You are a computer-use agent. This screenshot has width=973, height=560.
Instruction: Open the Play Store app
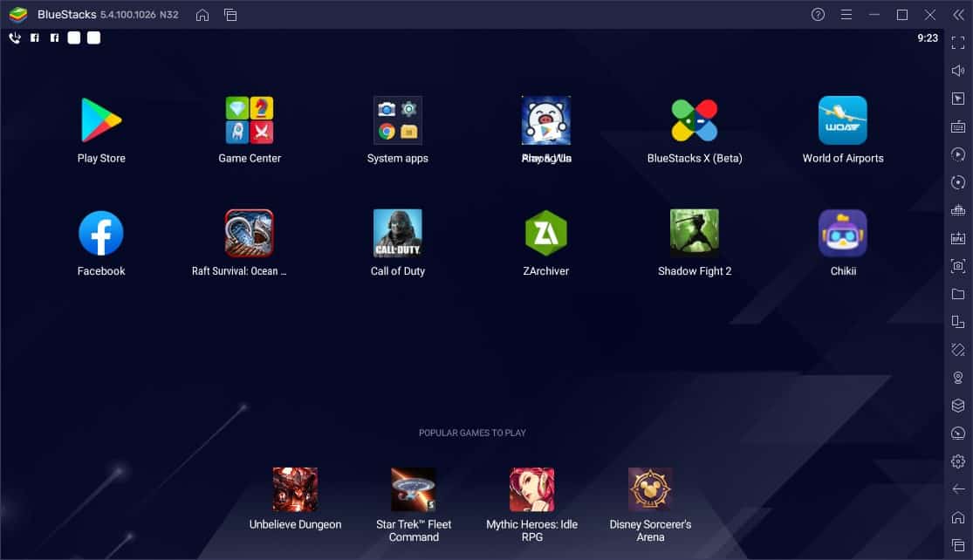point(101,120)
